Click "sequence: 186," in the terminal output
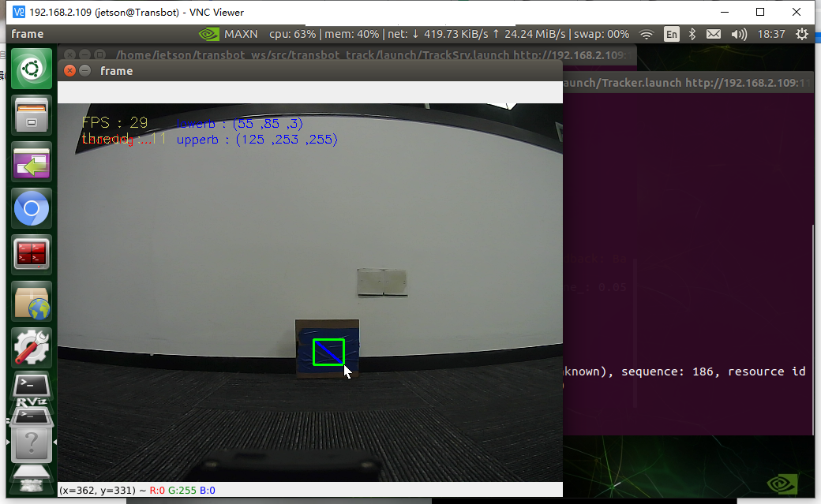 (x=670, y=371)
